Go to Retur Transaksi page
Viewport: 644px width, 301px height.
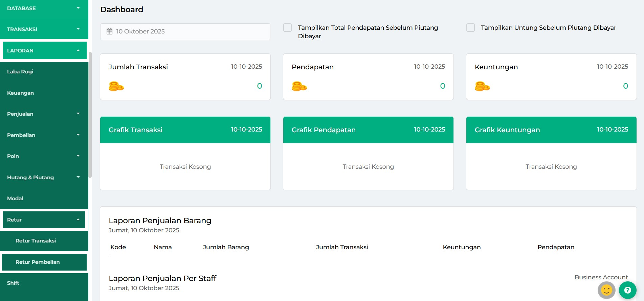(36, 240)
